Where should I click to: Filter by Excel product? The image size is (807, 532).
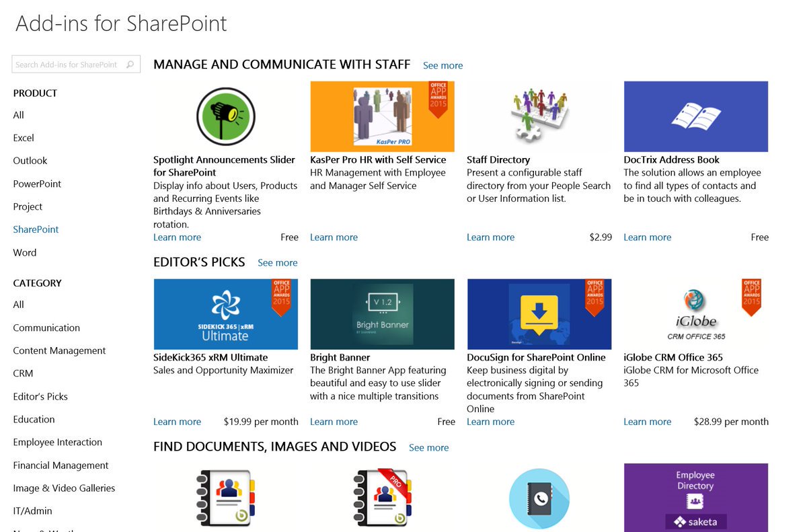[24, 138]
